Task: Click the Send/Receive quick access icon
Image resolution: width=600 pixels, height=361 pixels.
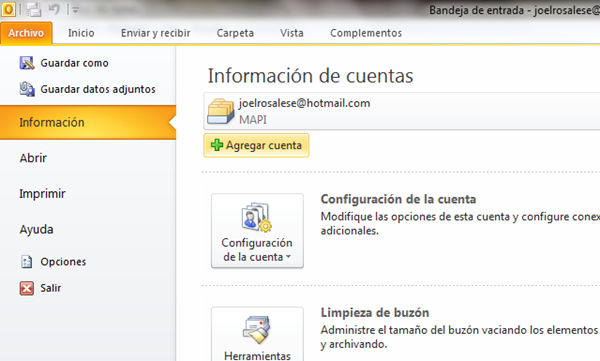Action: [34, 9]
